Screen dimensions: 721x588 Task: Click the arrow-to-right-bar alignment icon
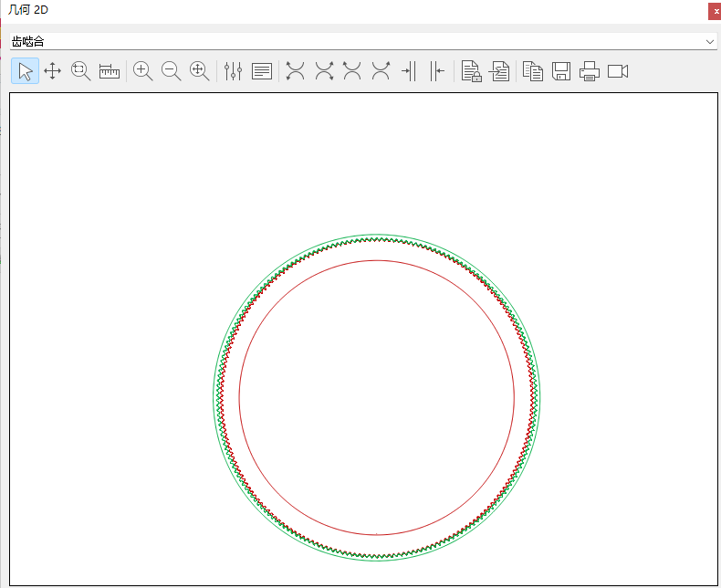tap(409, 71)
